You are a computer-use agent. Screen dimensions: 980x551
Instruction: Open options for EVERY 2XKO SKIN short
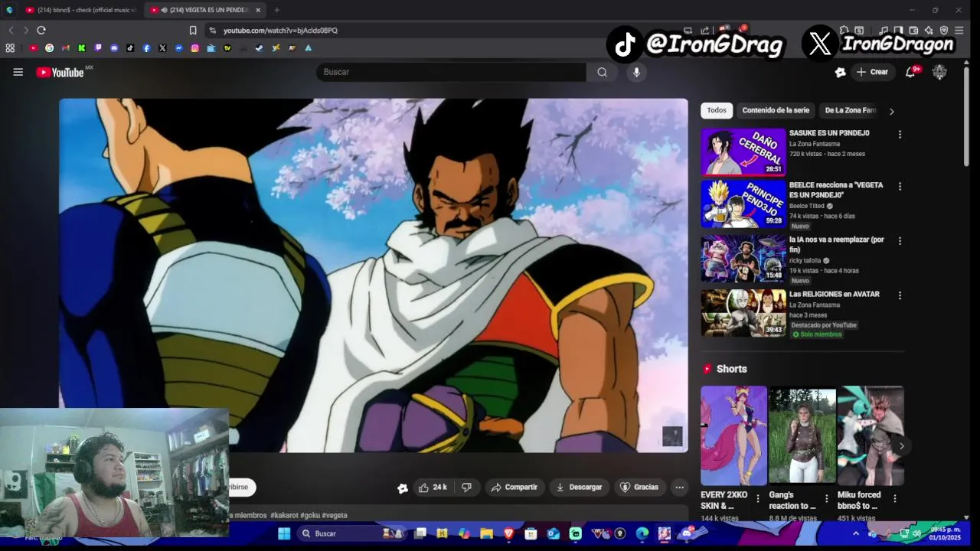click(x=758, y=499)
